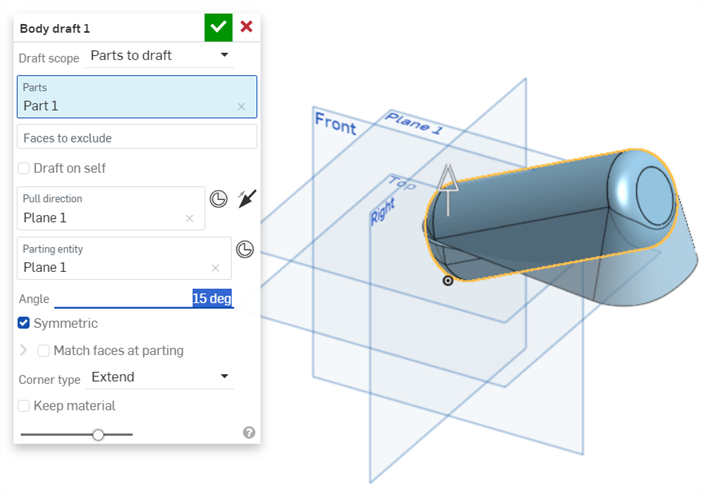Clear Plane 1 from Pull direction
Viewport: 704px width, 495px height.
coord(189,218)
